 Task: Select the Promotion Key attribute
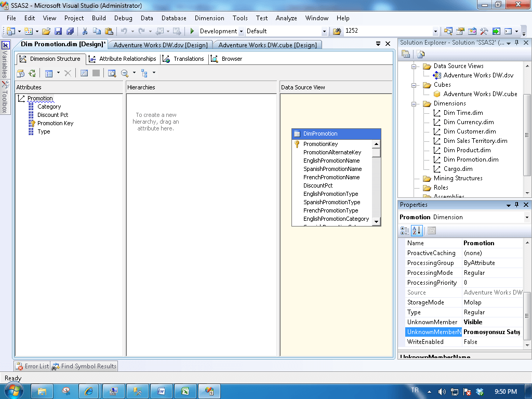tap(55, 123)
